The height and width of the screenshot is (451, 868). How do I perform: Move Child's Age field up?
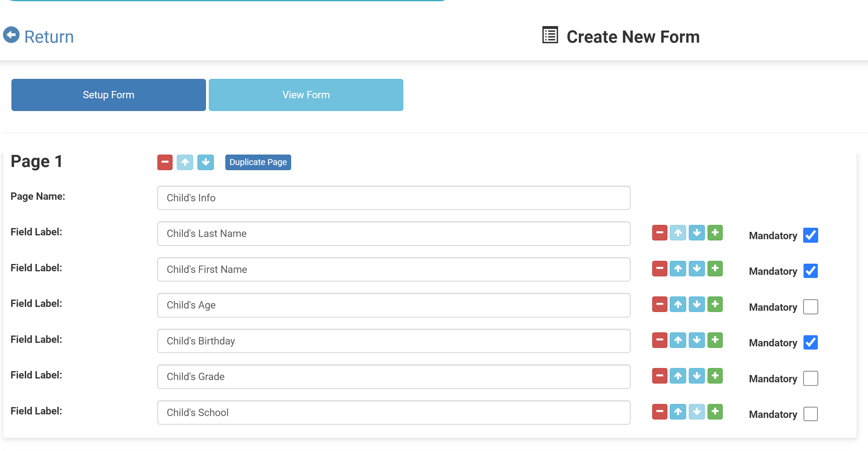pyautogui.click(x=678, y=304)
